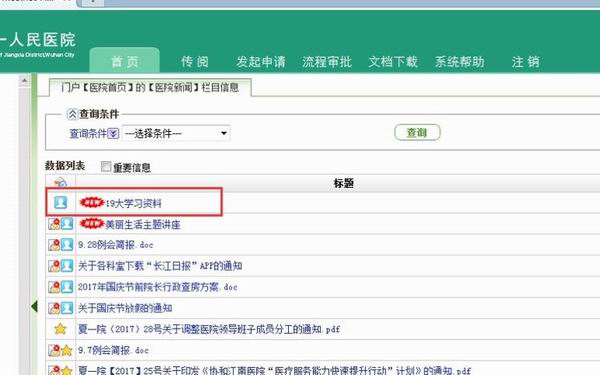Click the user icon on the 长江日报 APP row
Viewport: 600px width, 375px height.
67,266
